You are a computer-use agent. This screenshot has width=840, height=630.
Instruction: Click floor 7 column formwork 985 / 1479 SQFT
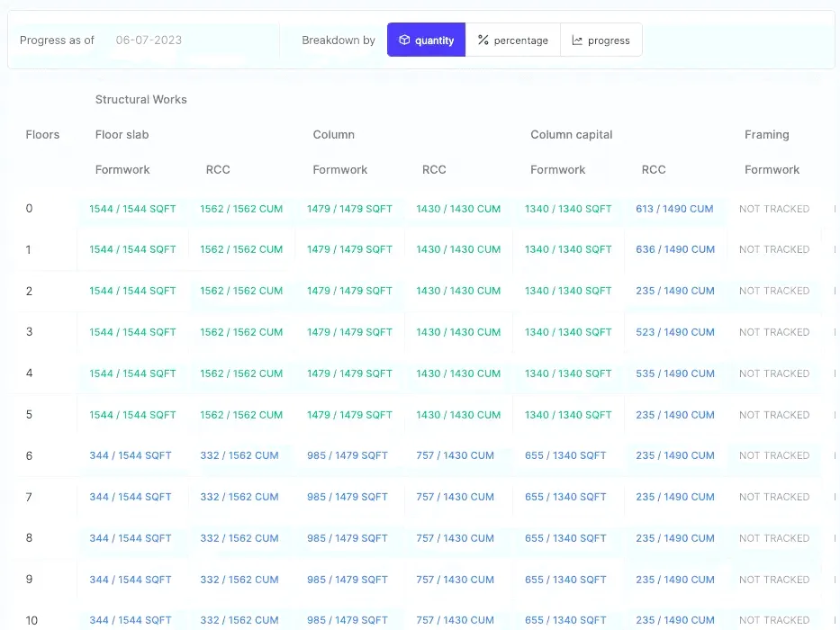click(x=348, y=498)
